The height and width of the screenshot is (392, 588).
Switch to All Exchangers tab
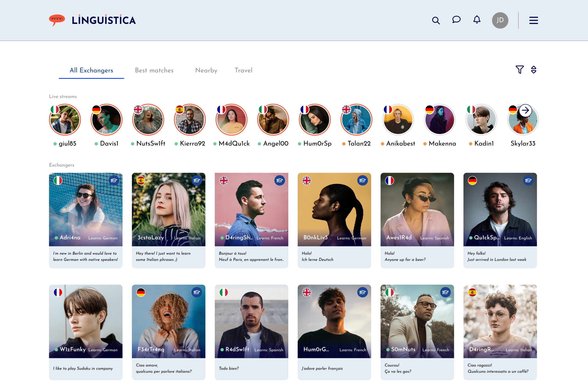91,71
